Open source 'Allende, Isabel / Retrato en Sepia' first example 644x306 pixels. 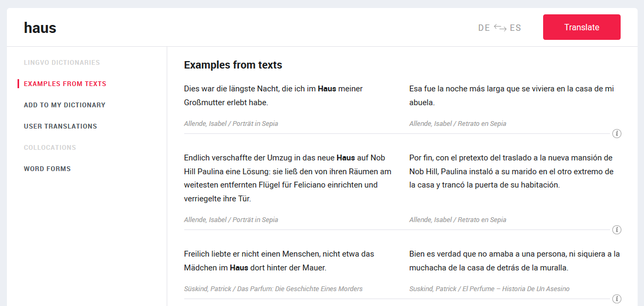tap(458, 124)
